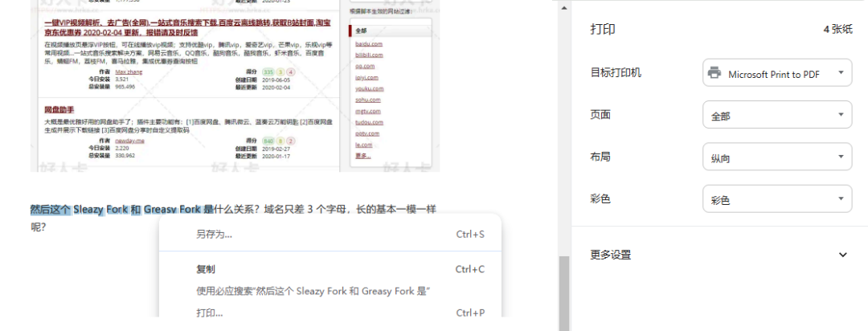Click the 今日安装 value 3,521
The image size is (868, 331).
click(x=122, y=80)
